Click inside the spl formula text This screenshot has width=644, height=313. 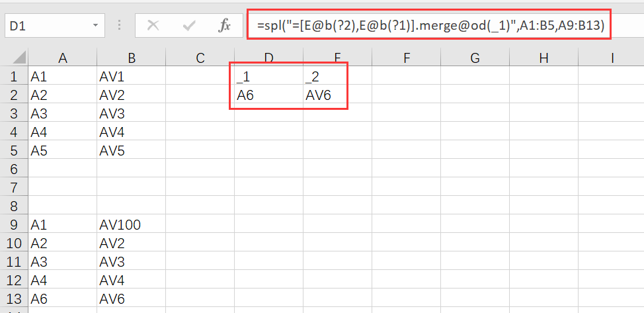point(430,26)
